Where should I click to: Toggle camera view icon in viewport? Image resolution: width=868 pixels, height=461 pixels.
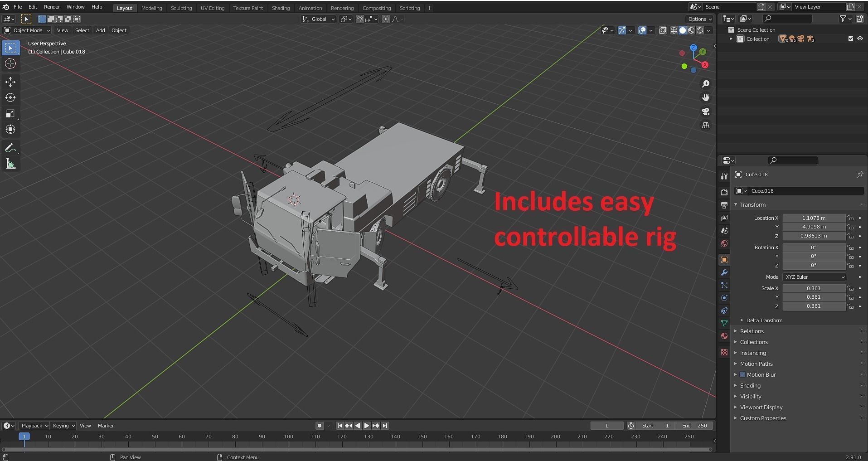click(706, 112)
